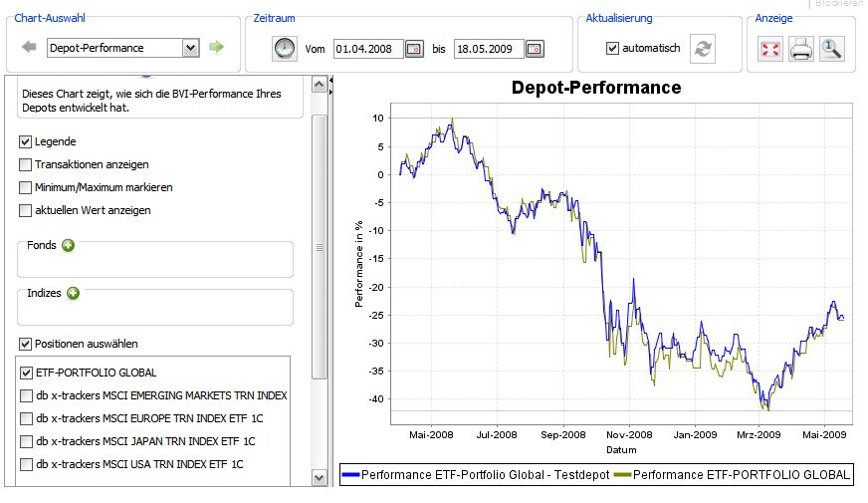The image size is (868, 503).
Task: Enable Transaktionen anzeigen checkbox
Action: (x=25, y=165)
